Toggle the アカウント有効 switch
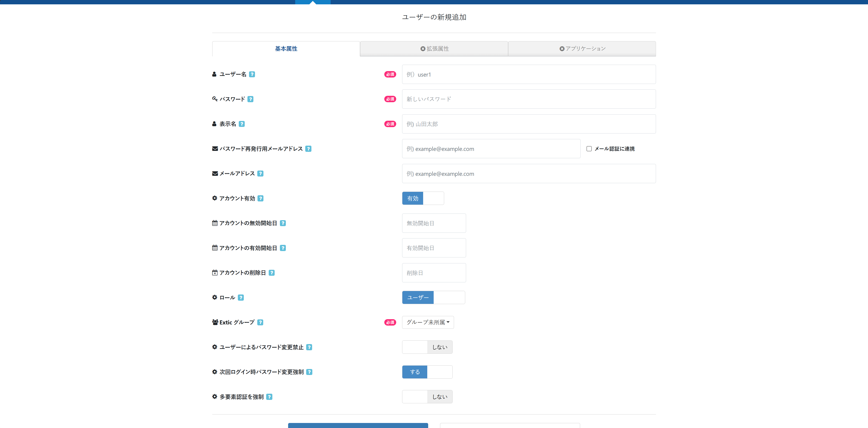 coord(422,198)
